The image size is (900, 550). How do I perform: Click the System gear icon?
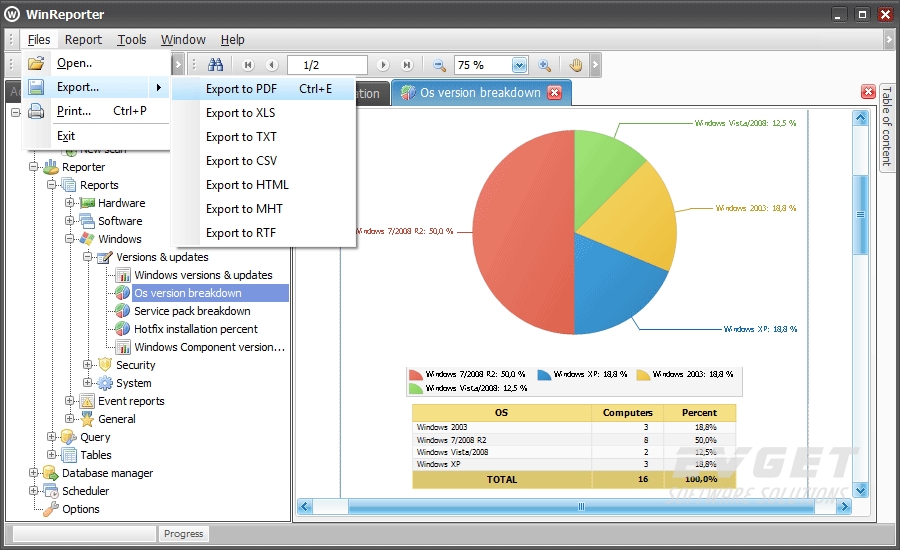click(105, 383)
